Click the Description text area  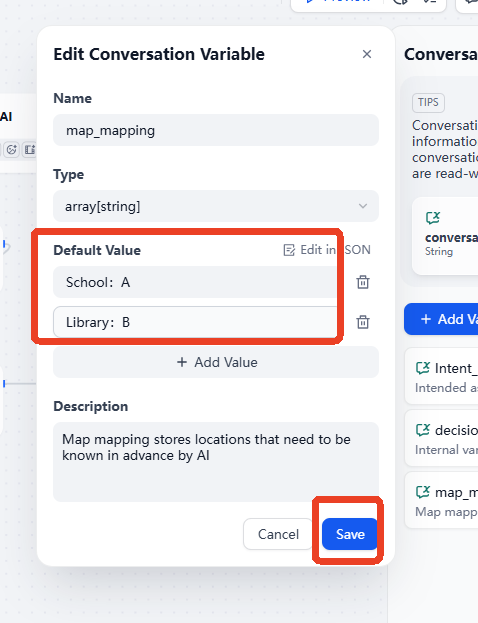[216, 462]
